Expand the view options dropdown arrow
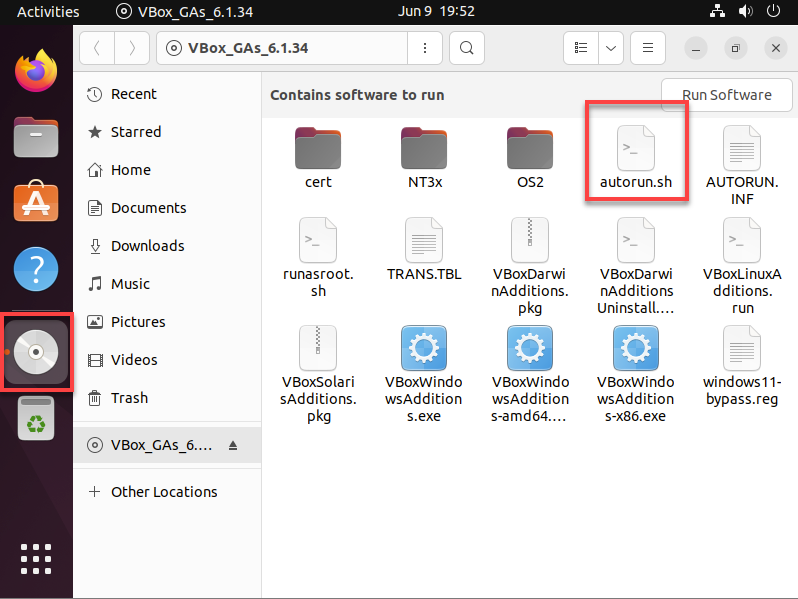This screenshot has width=798, height=599. [x=610, y=48]
